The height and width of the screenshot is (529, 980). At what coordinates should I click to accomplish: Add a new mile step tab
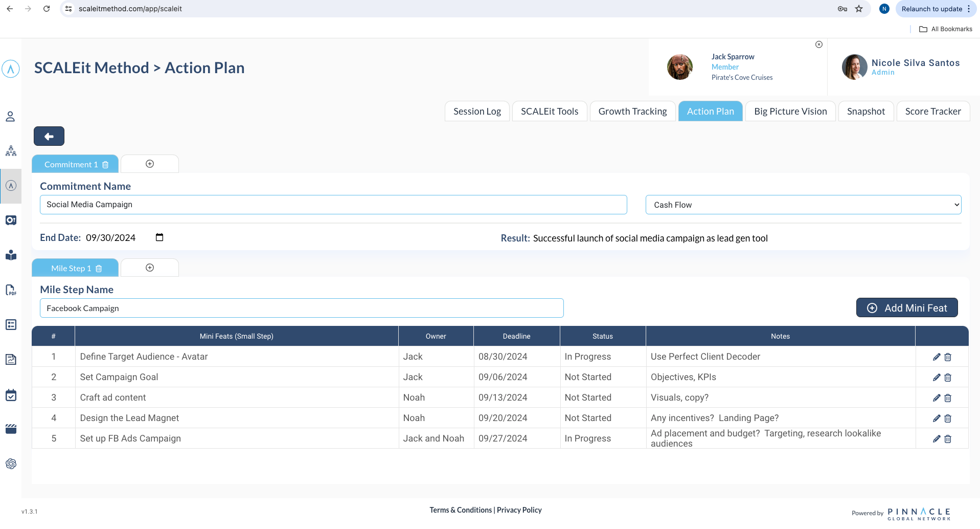150,268
